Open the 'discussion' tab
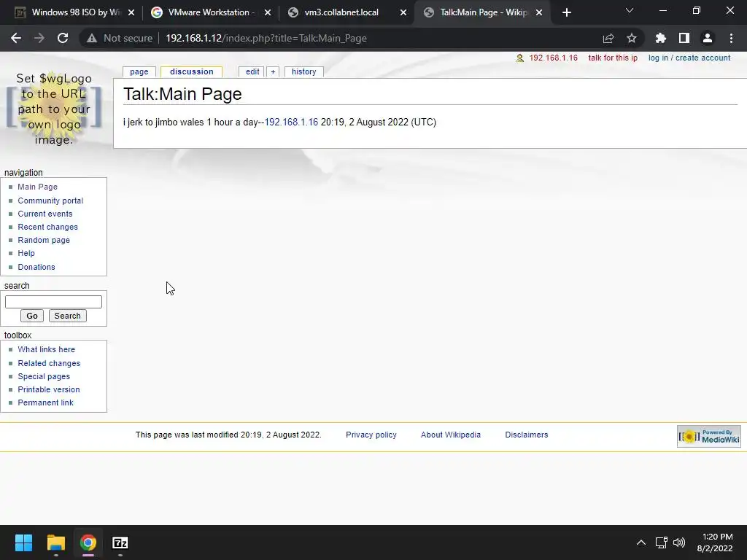Screen dimensions: 747x560 pos(192,71)
